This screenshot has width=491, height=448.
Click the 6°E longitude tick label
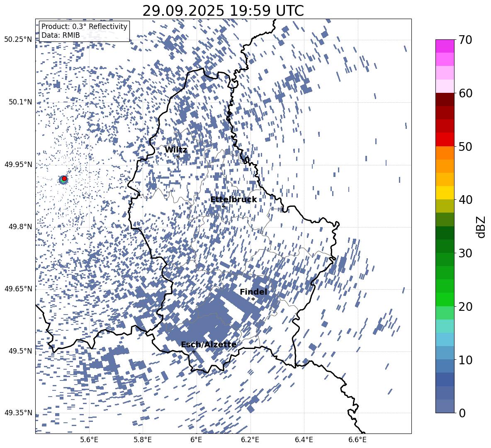click(196, 440)
